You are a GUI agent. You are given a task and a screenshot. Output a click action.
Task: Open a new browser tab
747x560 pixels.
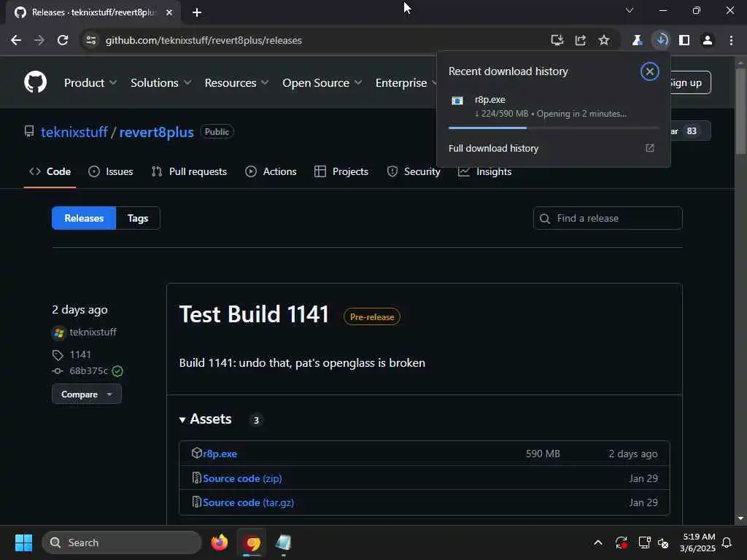[x=197, y=12]
